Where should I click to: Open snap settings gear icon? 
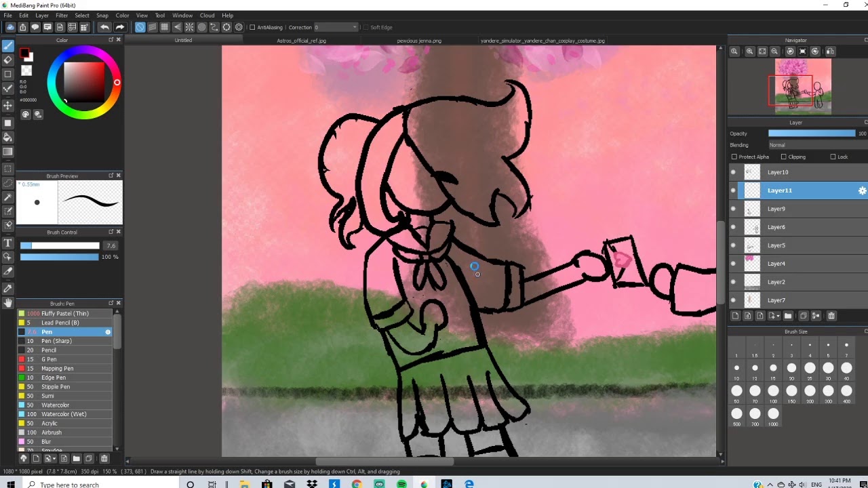click(239, 27)
